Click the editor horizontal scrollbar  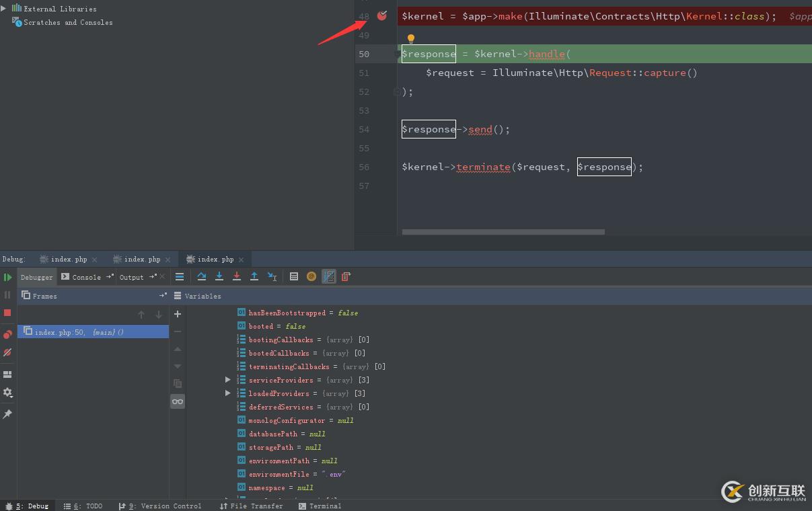pos(503,232)
